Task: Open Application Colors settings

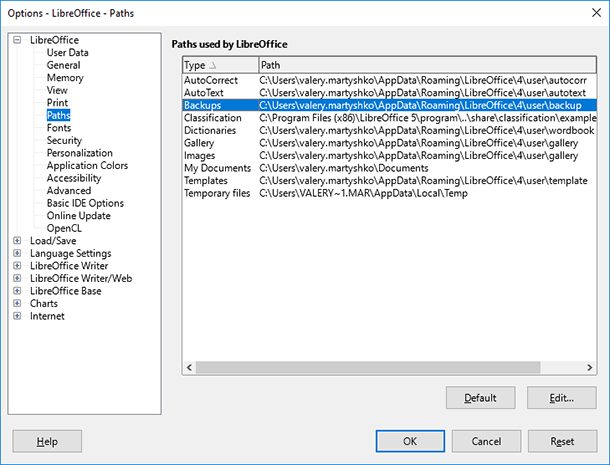Action: pos(87,165)
